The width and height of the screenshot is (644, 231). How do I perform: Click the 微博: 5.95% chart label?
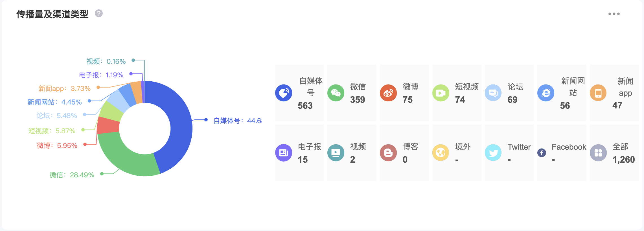pos(57,146)
